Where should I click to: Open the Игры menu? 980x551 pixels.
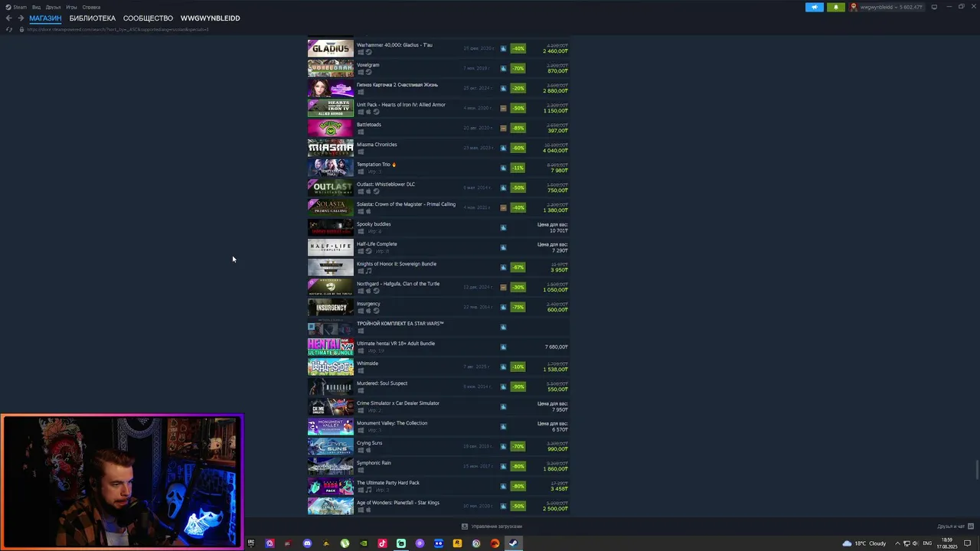71,7
